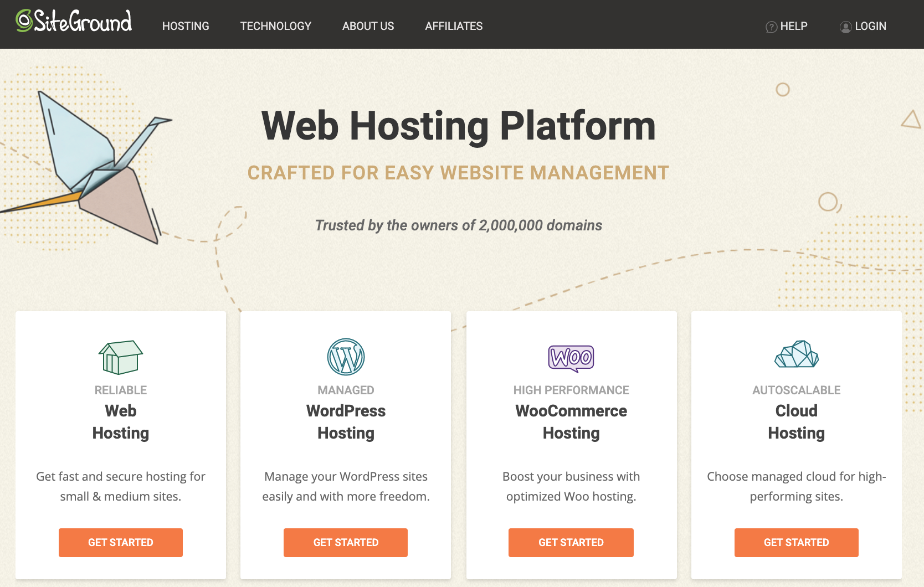The width and height of the screenshot is (924, 587).
Task: Click the LOGIN link
Action: [x=870, y=26]
